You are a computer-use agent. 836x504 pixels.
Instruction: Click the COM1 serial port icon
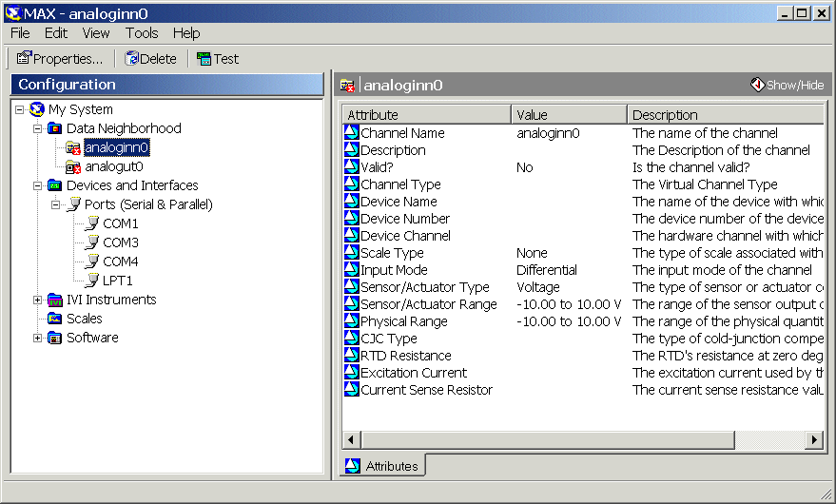[x=91, y=224]
